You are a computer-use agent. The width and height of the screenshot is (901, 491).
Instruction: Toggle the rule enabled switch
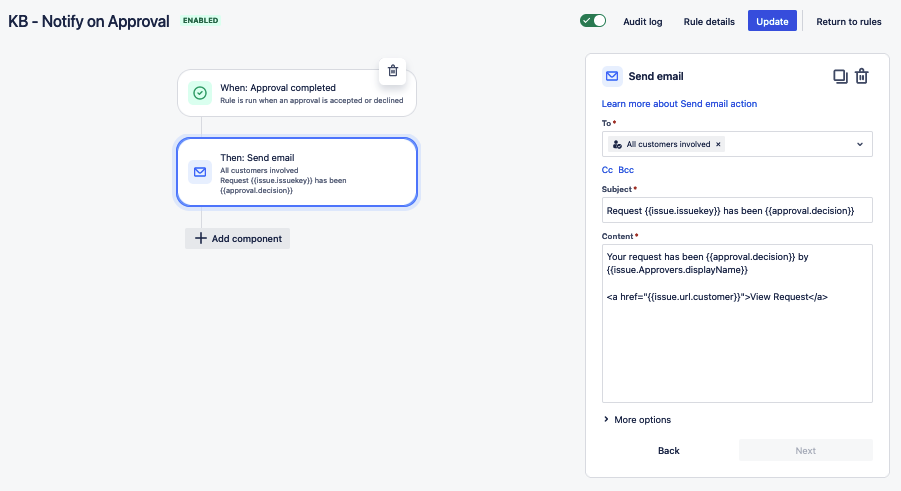593,21
